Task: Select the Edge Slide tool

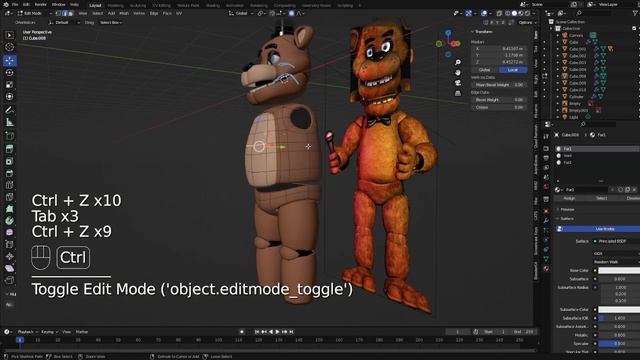Action: click(9, 244)
